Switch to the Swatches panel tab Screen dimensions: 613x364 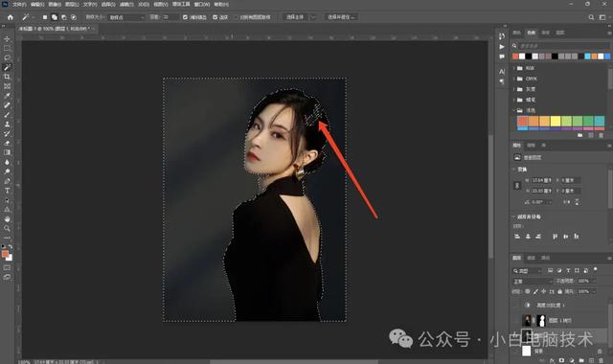click(531, 33)
